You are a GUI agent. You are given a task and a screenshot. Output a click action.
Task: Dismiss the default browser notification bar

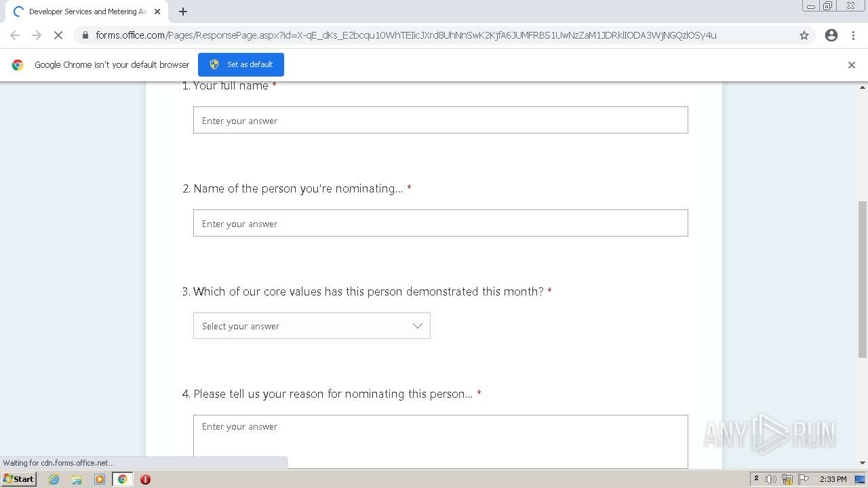pyautogui.click(x=852, y=65)
